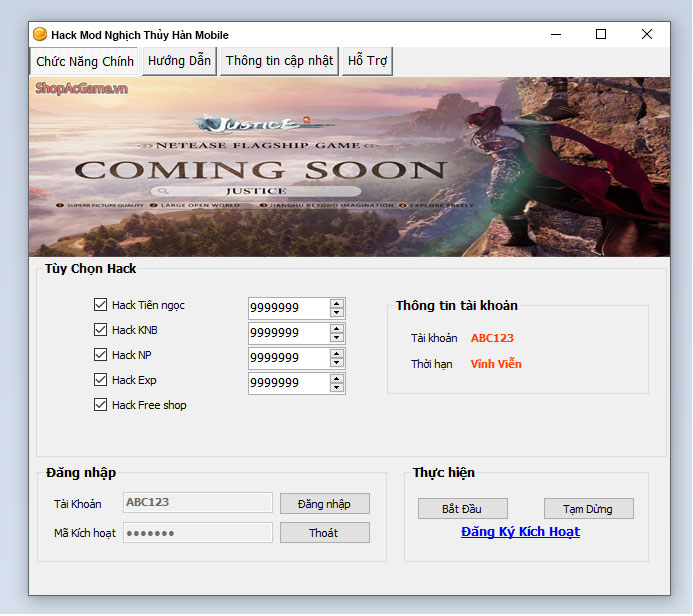Click the Đăng nhập button
Viewport: 693px width, 616px height.
click(324, 504)
